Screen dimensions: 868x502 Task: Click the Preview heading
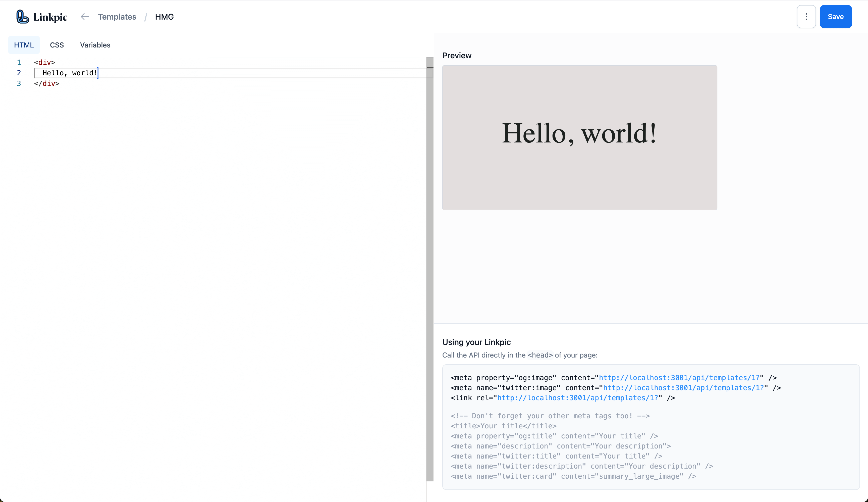[457, 55]
